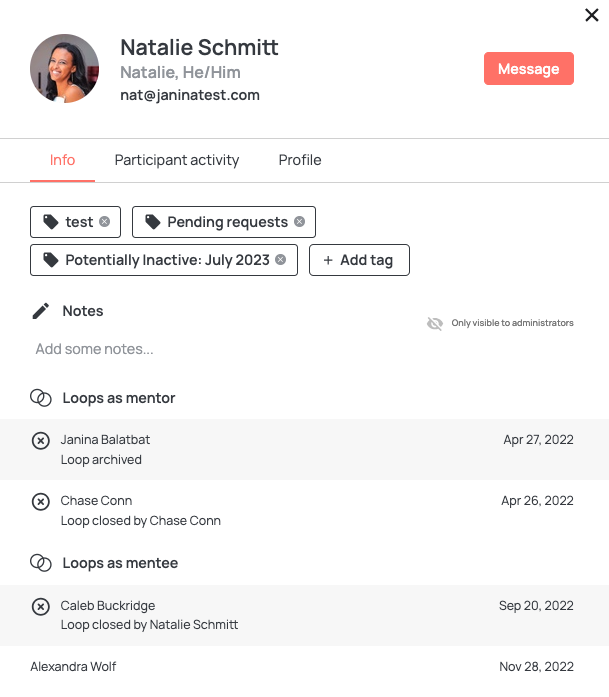Click the Add tag button

(x=359, y=260)
